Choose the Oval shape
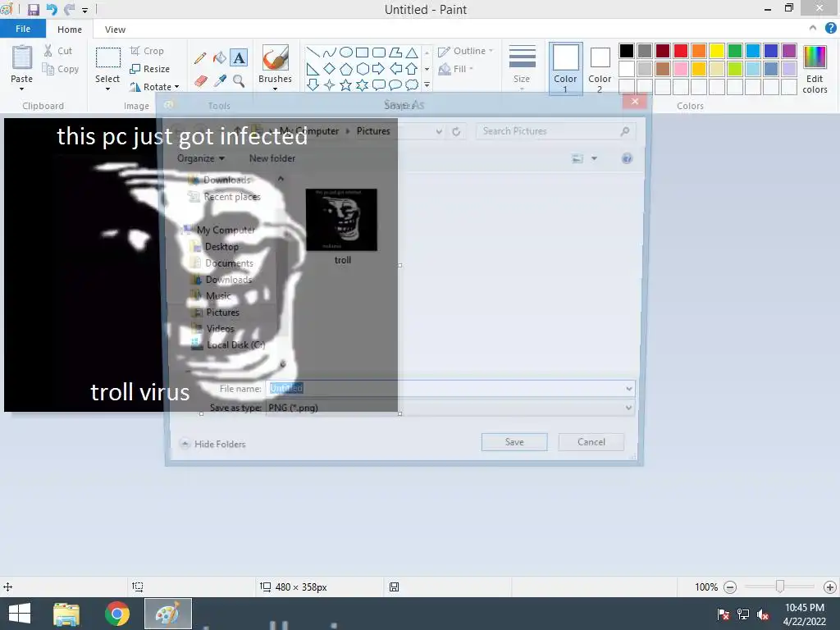Viewport: 840px width, 630px height. pos(346,52)
